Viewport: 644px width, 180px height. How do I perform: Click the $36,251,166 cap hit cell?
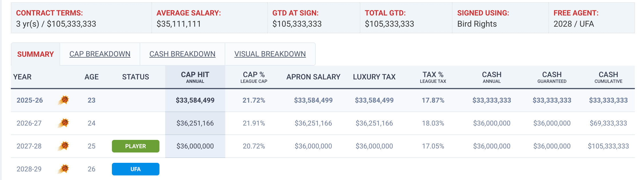tap(195, 123)
